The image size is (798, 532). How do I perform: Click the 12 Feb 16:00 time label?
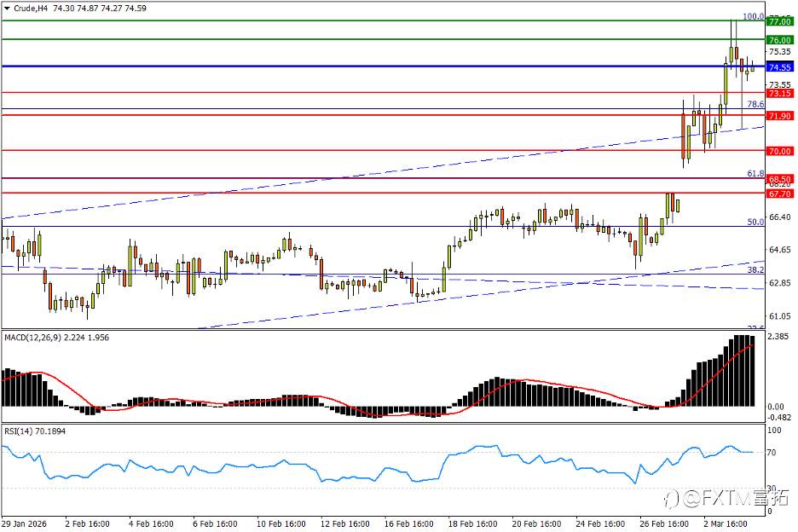click(345, 523)
